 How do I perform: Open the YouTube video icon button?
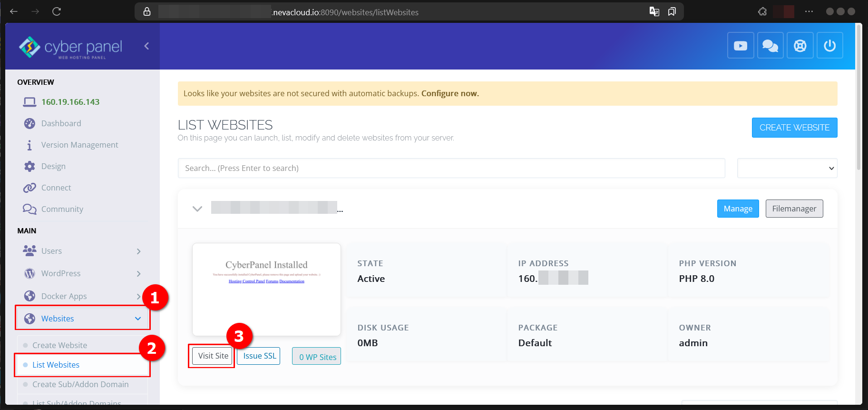point(741,45)
